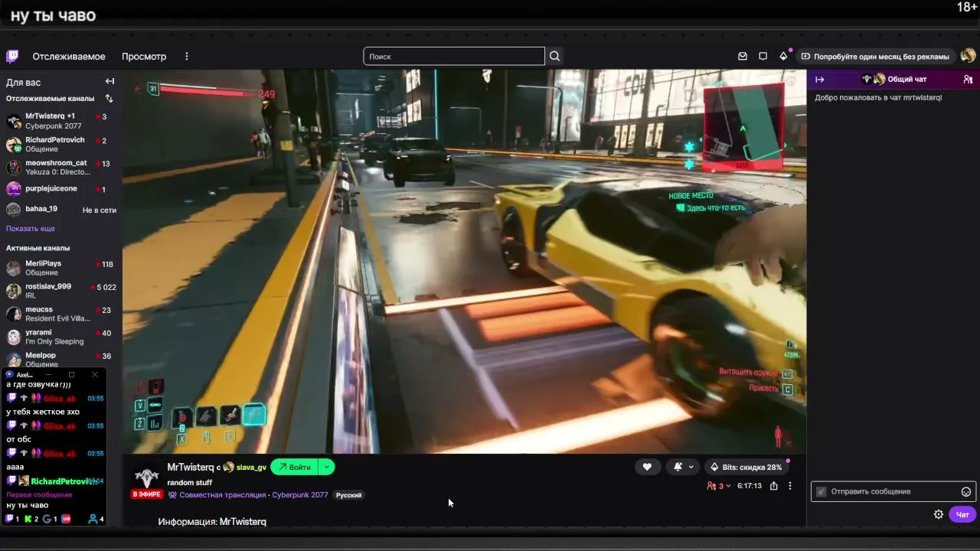Open the offline bahaa_19 channel
The width and height of the screenshot is (980, 551).
(x=61, y=209)
